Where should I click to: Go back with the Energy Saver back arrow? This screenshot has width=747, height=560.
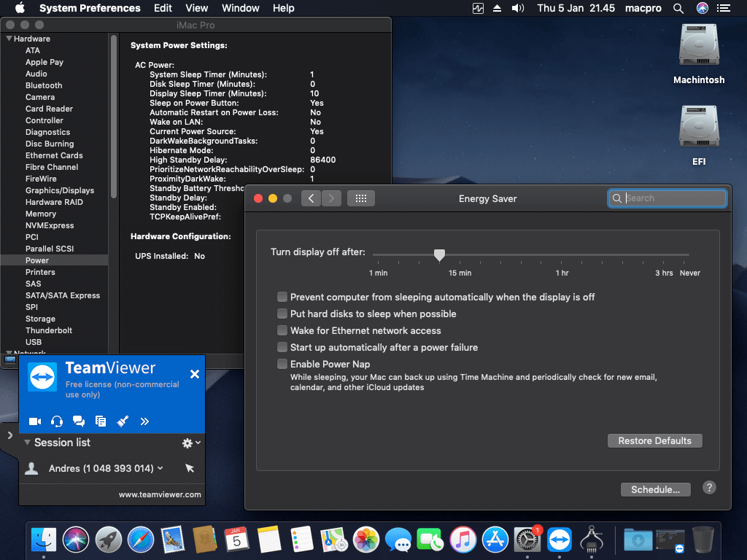[x=311, y=198]
